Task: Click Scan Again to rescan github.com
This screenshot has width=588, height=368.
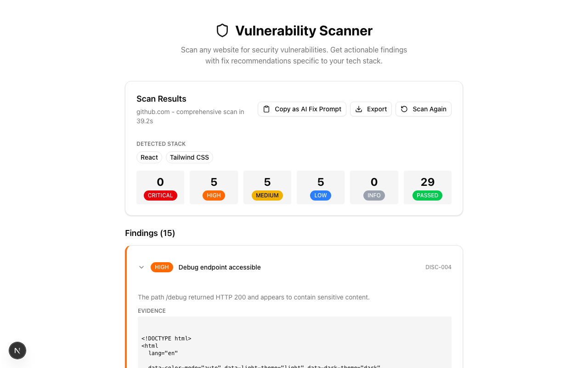Action: (423, 109)
